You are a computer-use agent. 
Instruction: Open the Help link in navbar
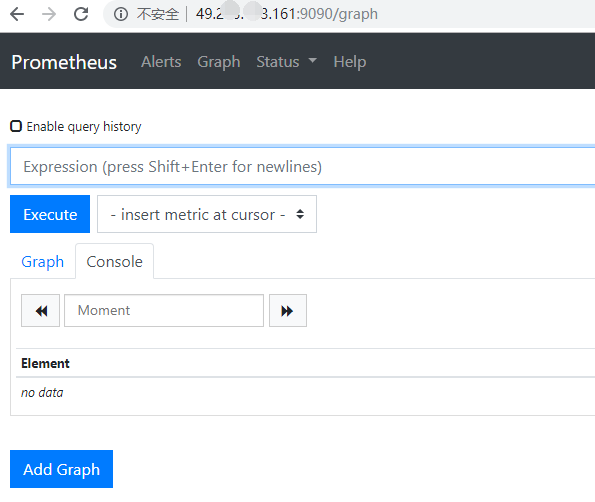(x=350, y=61)
